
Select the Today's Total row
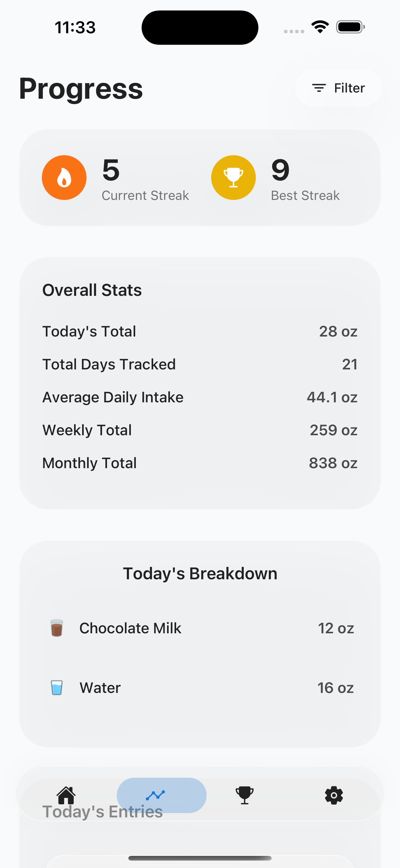click(x=200, y=332)
